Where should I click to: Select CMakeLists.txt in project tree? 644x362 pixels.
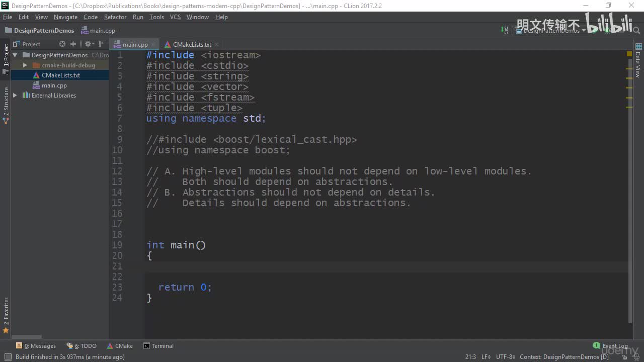pyautogui.click(x=60, y=75)
